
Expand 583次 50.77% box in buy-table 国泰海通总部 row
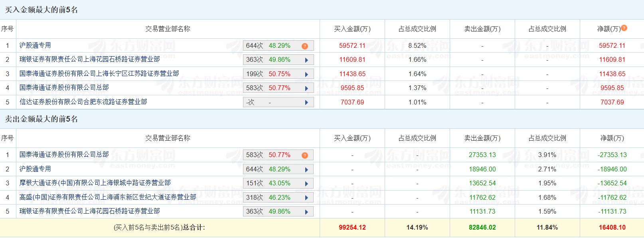tap(278, 88)
